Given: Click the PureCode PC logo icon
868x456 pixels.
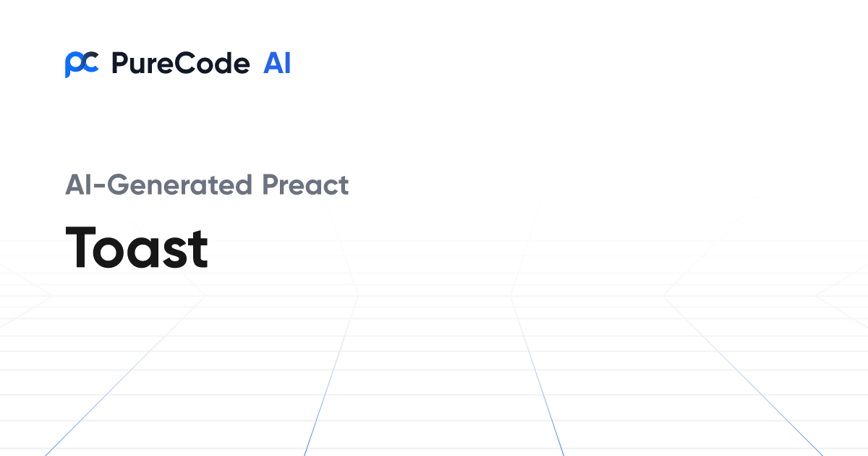Looking at the screenshot, I should pos(81,64).
